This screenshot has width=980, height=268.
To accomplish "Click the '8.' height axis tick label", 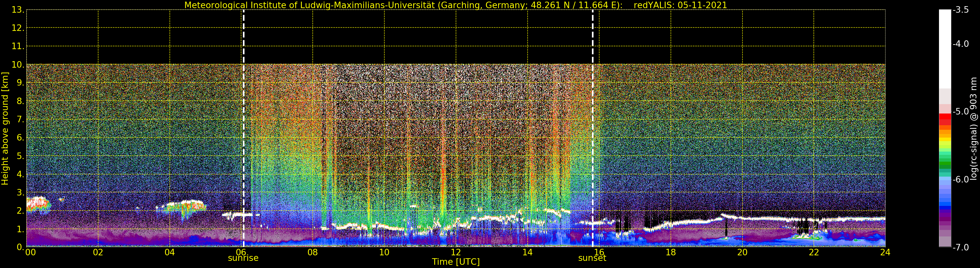I will (20, 101).
